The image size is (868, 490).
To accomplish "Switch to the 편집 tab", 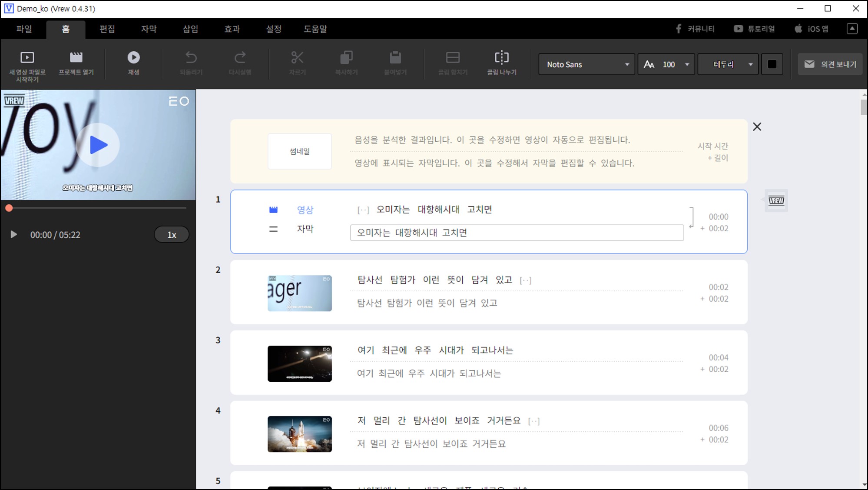I will coord(107,29).
